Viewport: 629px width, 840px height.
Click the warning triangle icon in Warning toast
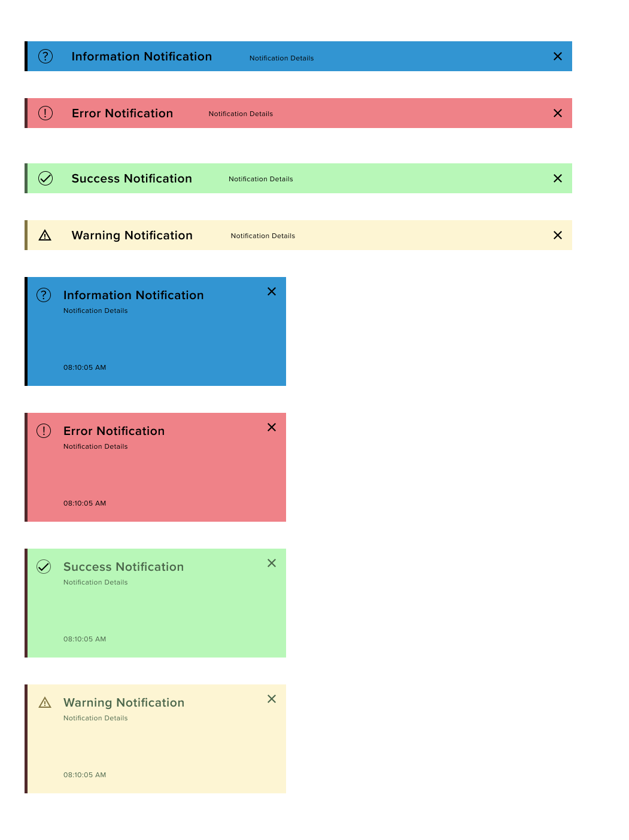click(45, 702)
